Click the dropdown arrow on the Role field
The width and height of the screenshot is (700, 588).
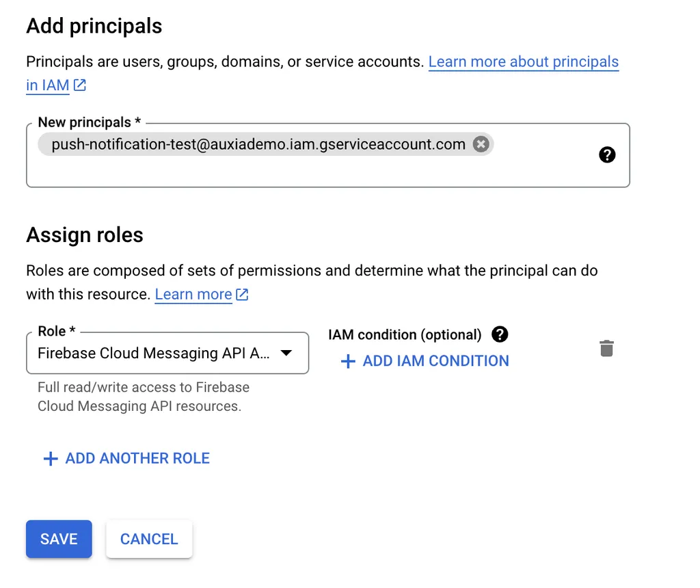pyautogui.click(x=286, y=353)
